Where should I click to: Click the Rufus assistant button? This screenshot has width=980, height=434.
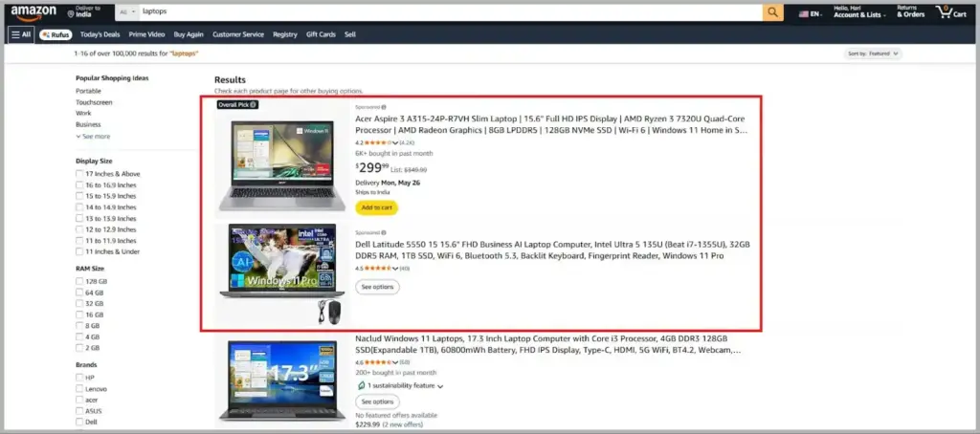pyautogui.click(x=56, y=35)
